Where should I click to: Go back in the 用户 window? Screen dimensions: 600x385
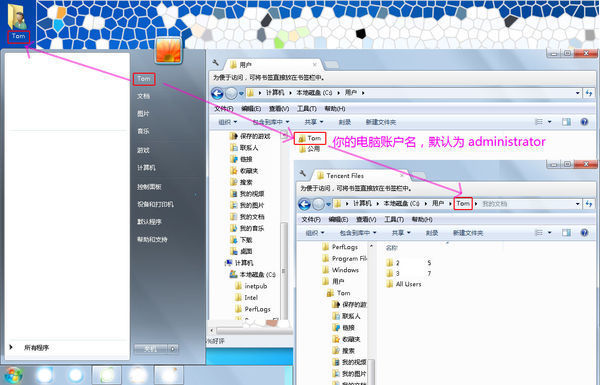click(217, 93)
